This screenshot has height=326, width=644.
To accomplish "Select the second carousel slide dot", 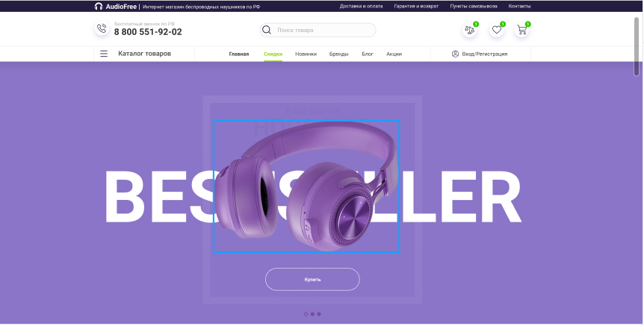I will tap(312, 314).
